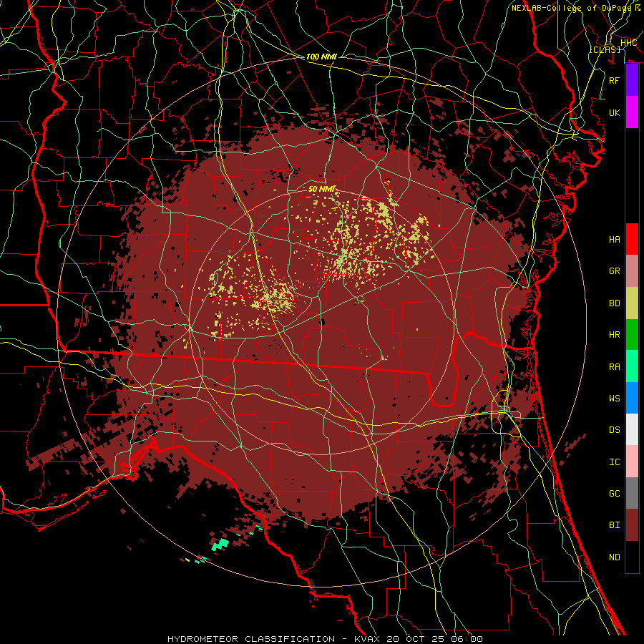The image size is (644, 644).
Task: Click the HHC product code text
Action: click(628, 43)
